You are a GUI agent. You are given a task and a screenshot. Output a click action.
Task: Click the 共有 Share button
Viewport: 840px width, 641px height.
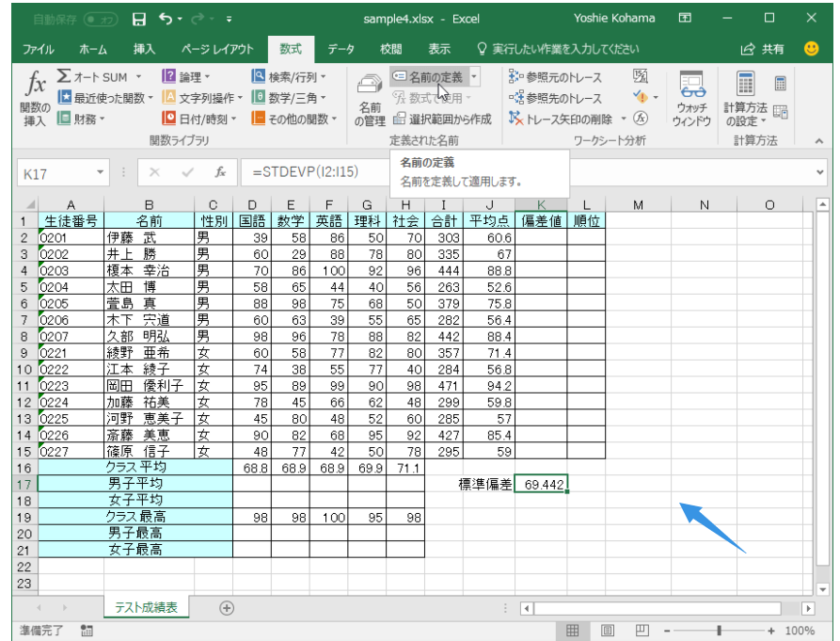pos(763,49)
